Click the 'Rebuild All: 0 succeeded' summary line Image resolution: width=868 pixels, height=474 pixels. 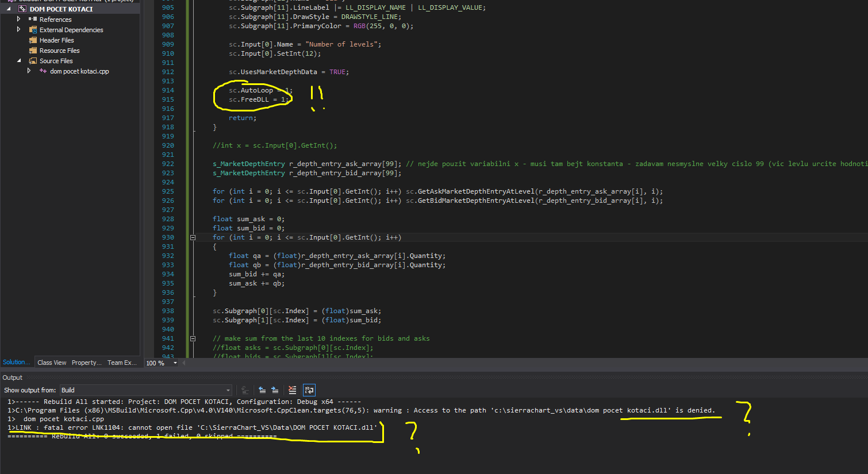point(142,436)
